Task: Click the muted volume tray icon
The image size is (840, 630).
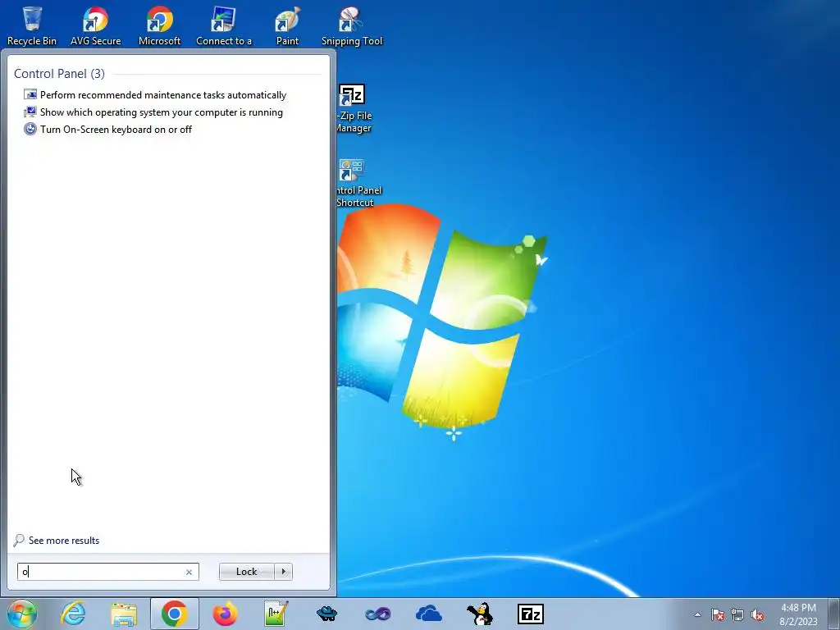Action: point(757,614)
